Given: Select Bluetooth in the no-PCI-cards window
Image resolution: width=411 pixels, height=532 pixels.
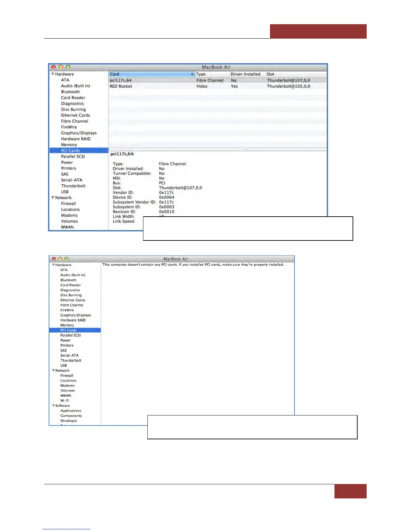Looking at the screenshot, I should click(x=68, y=280).
